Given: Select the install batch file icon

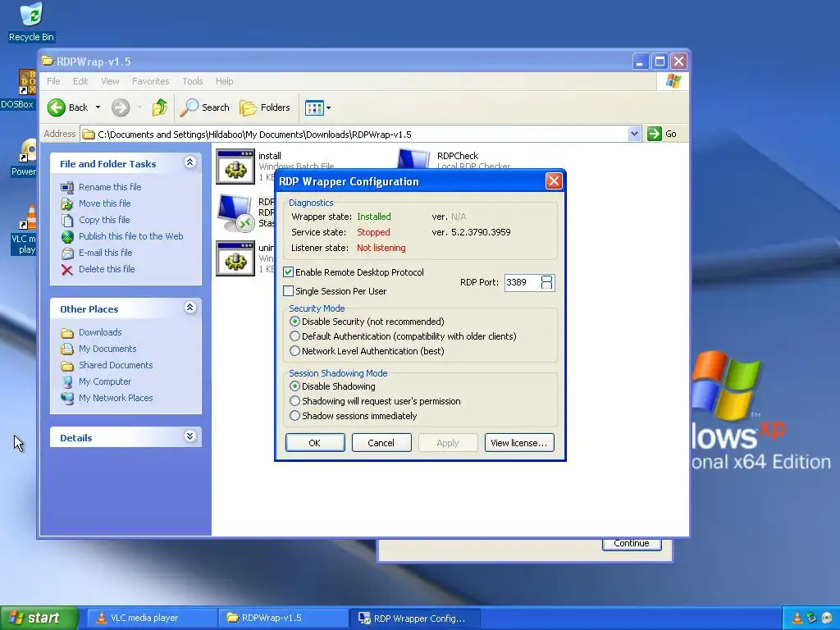Looking at the screenshot, I should (235, 167).
